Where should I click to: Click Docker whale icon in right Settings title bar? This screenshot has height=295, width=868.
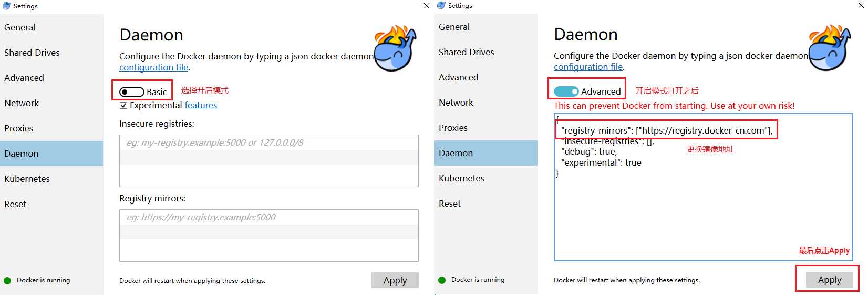(x=441, y=5)
